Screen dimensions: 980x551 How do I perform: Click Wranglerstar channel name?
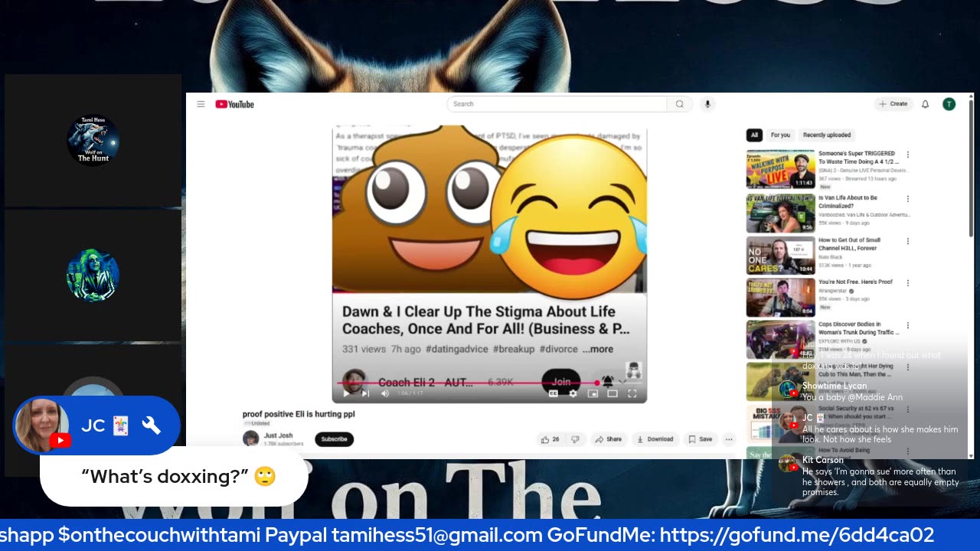833,292
